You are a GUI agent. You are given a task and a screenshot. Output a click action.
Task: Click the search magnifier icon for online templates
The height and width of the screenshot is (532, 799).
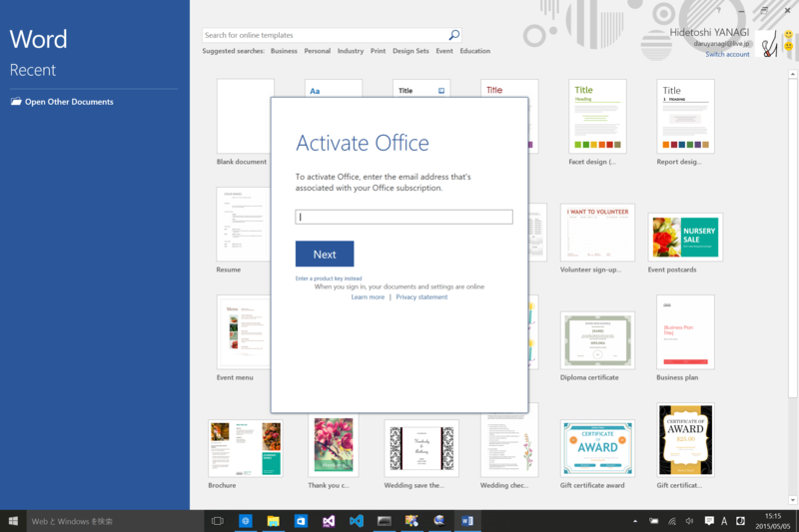(453, 35)
